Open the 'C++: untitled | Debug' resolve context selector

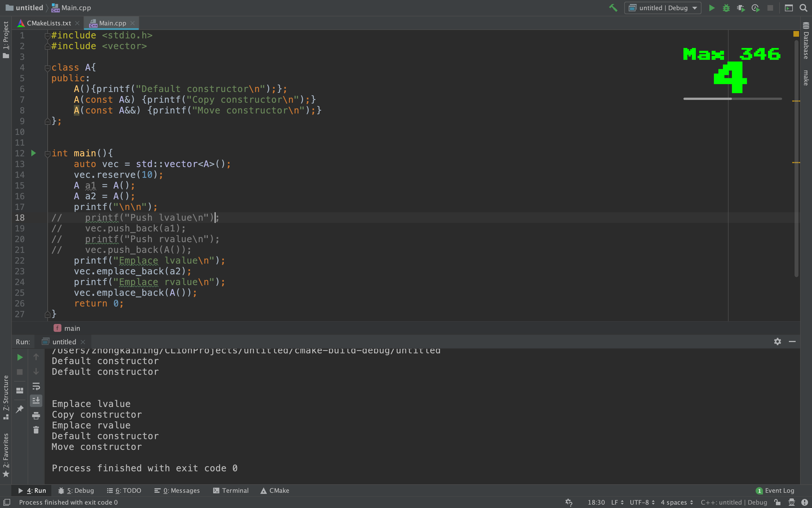coord(734,502)
